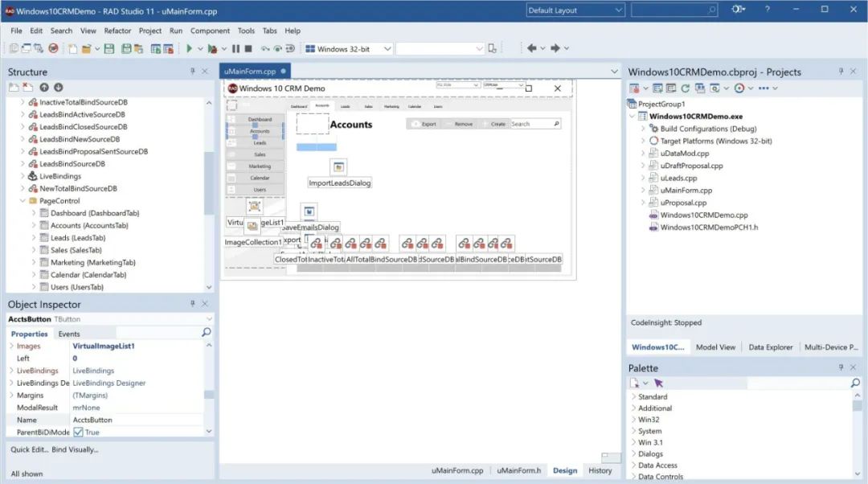Viewport: 868px width, 484px height.
Task: Expand the Standard category in Palette
Action: click(633, 396)
